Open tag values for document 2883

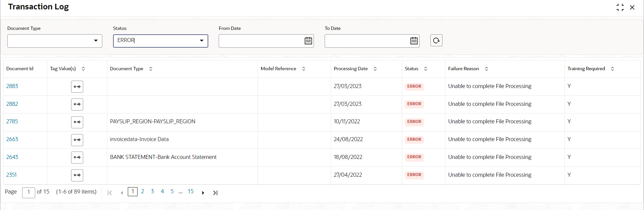pos(77,87)
